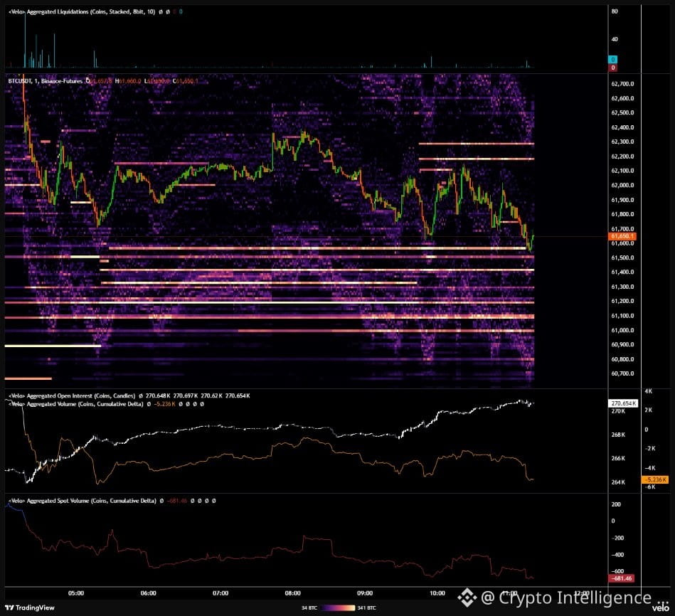Click the heatmap color scale gradient bar
675x616 pixels.
[x=337, y=608]
